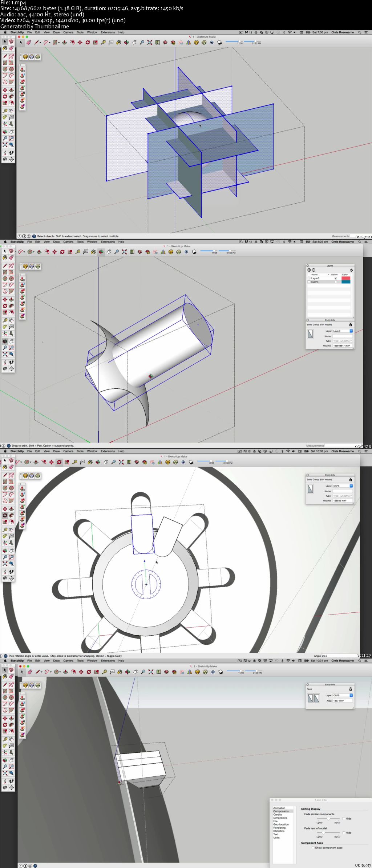372x868 pixels.
Task: Collapse the Layers panel using its title toggle
Action: tap(307, 265)
